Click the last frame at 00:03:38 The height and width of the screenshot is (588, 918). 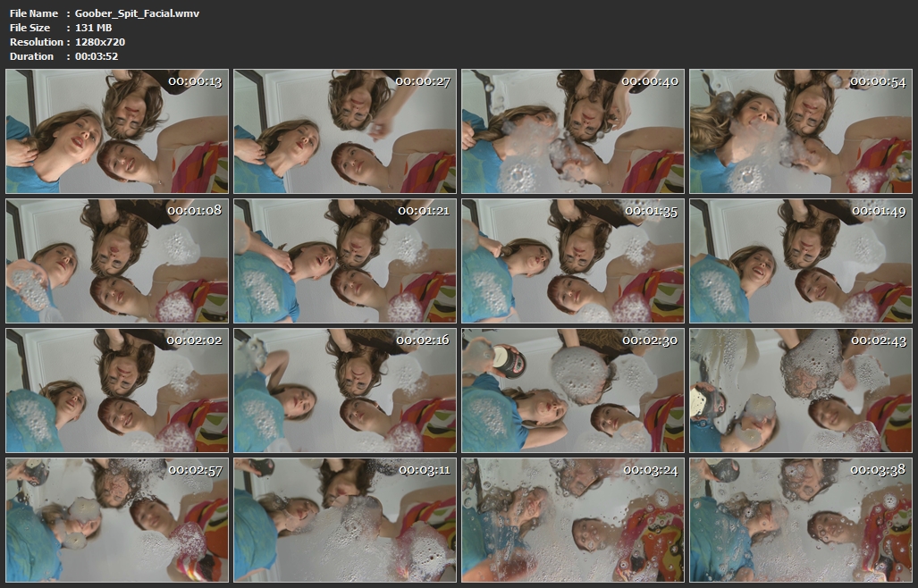(801, 520)
